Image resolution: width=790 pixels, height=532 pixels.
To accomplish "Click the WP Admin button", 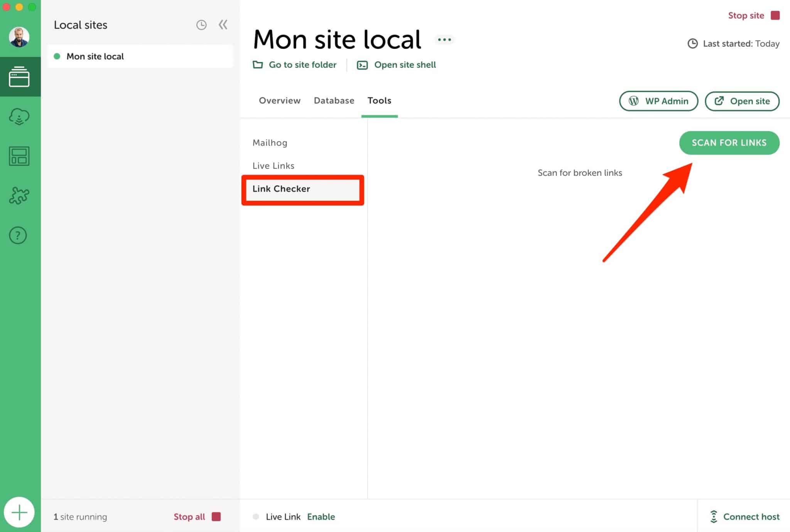I will 658,101.
